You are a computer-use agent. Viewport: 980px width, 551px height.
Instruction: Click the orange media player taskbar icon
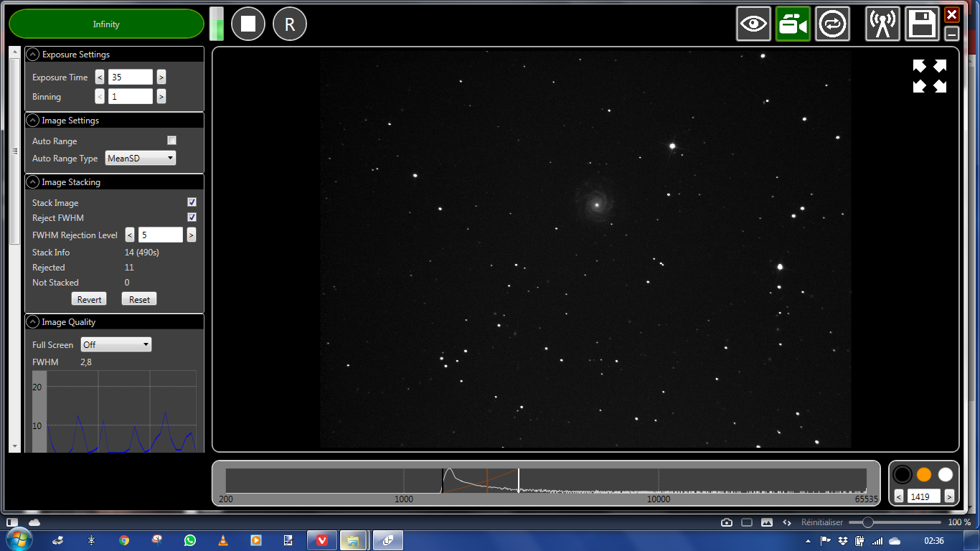tap(255, 540)
